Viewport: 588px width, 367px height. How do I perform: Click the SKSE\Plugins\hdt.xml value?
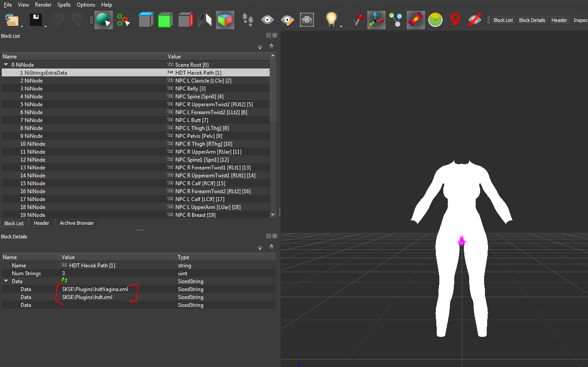point(87,297)
